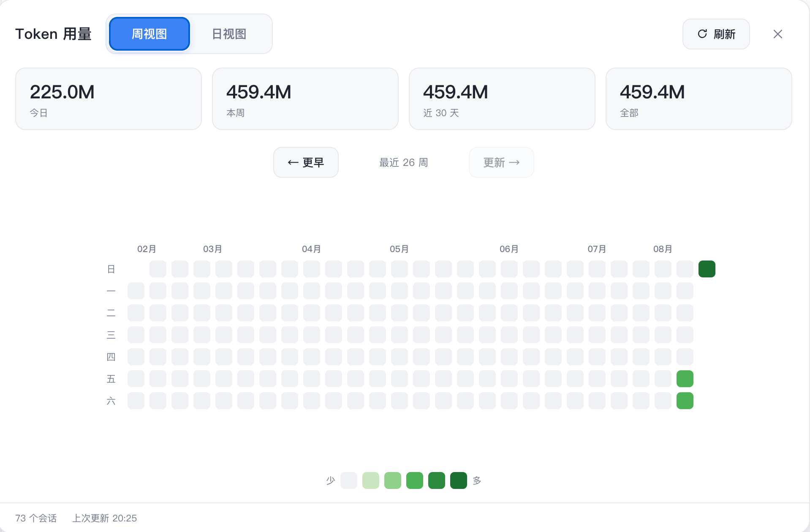Click the 日 weekday row label
Image resolution: width=810 pixels, height=532 pixels.
pyautogui.click(x=111, y=269)
